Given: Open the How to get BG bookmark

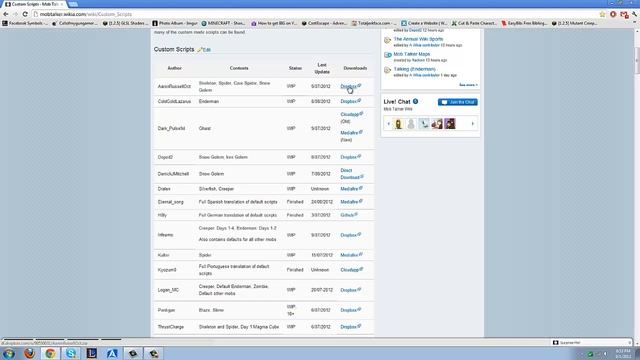Looking at the screenshot, I should (274, 23).
